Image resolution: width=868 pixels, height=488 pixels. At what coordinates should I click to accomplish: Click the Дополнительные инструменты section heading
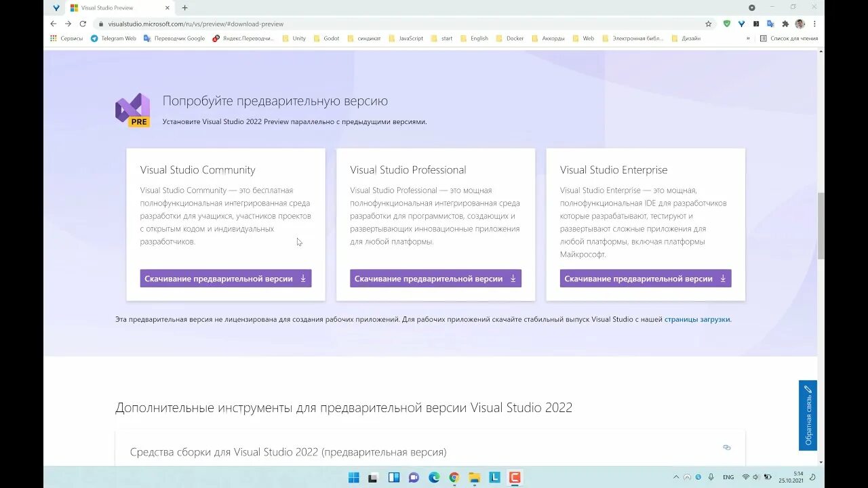click(344, 407)
